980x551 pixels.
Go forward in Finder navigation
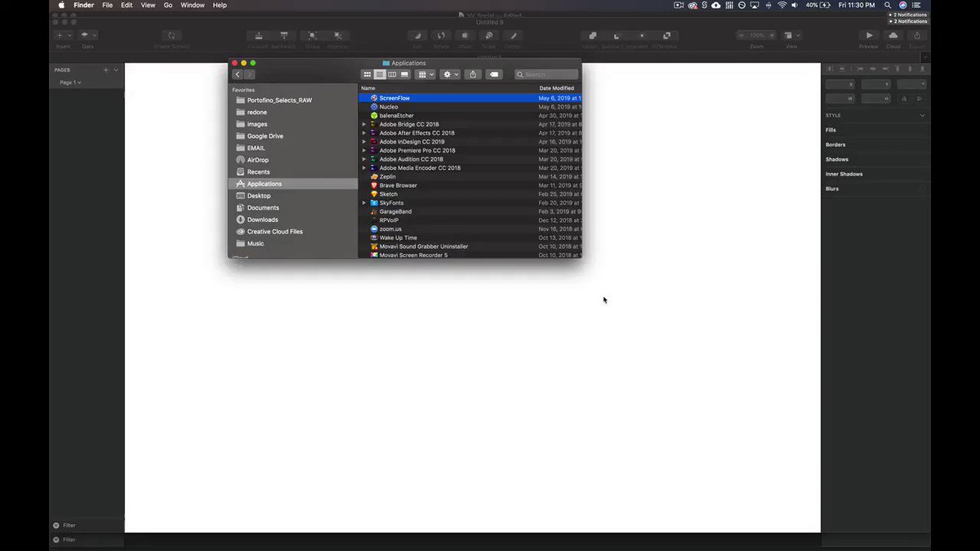point(249,74)
